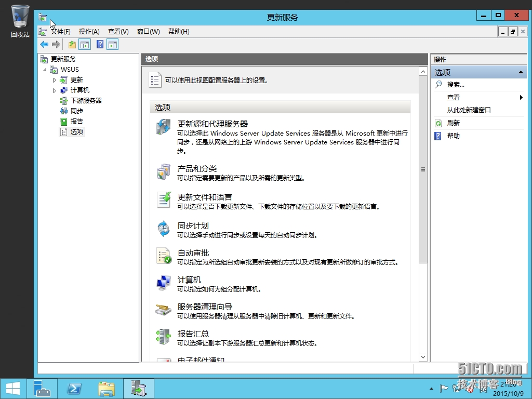The height and width of the screenshot is (399, 532).
Task: Click 产品和分类 title link
Action: (x=197, y=169)
